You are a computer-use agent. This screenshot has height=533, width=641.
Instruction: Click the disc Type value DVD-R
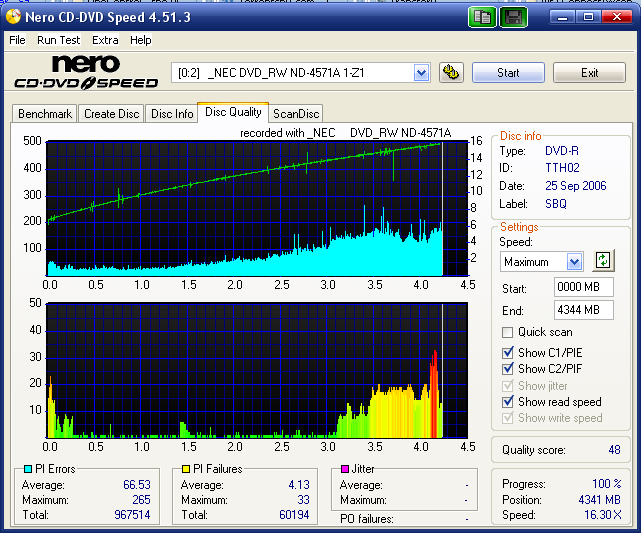click(x=562, y=151)
